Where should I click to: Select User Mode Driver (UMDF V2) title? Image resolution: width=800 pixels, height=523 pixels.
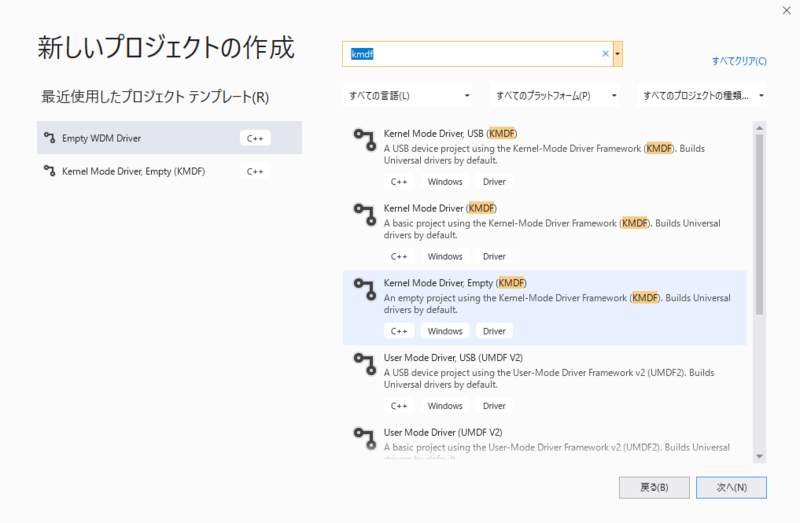click(443, 432)
